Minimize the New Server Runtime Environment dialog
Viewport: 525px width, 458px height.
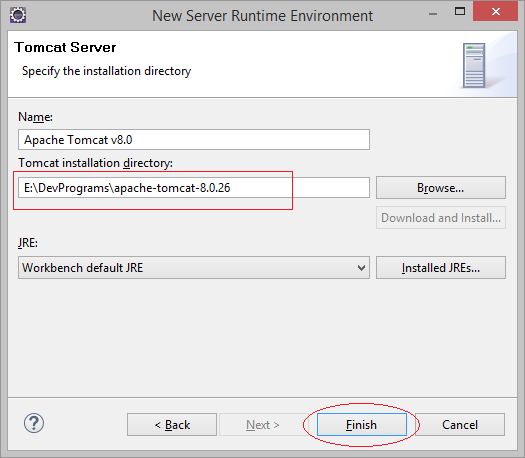tap(433, 13)
